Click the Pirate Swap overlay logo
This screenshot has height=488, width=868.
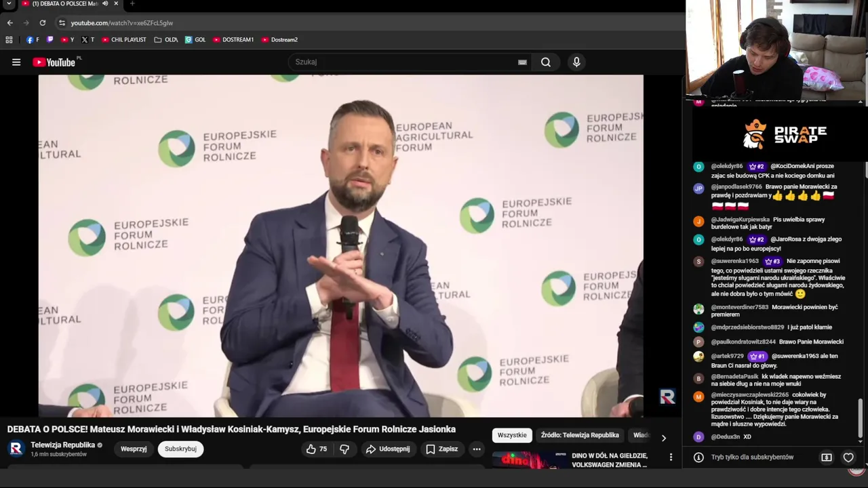[x=785, y=134]
